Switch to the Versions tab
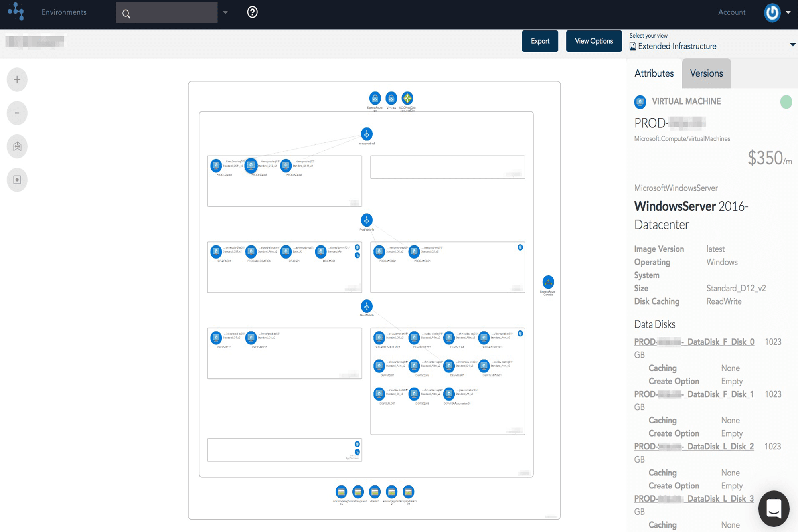This screenshot has height=532, width=798. (706, 73)
